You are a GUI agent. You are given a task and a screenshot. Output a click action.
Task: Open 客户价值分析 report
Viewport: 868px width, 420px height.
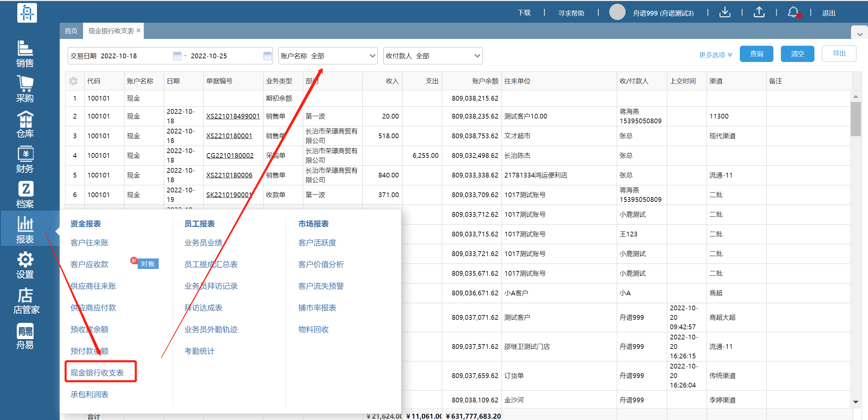tap(321, 264)
